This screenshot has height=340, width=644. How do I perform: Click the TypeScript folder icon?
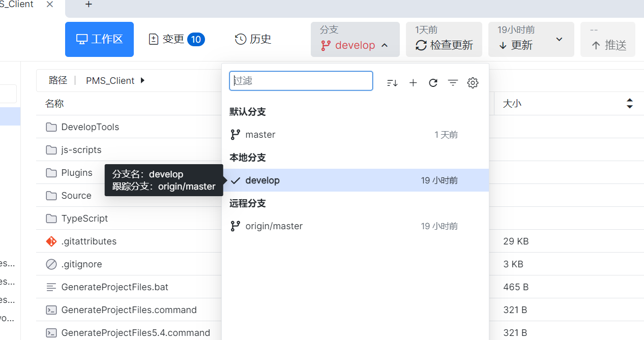(51, 219)
